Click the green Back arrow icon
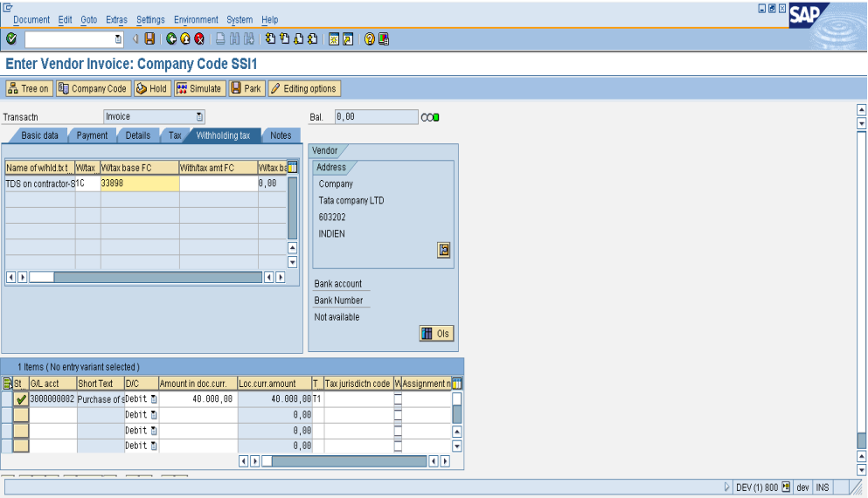This screenshot has width=868, height=498. click(x=171, y=39)
